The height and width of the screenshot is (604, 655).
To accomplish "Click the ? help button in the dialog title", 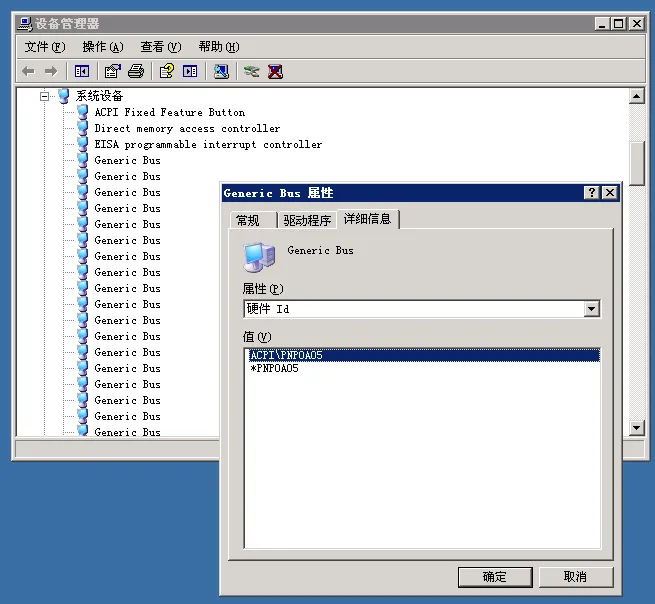I will (592, 193).
